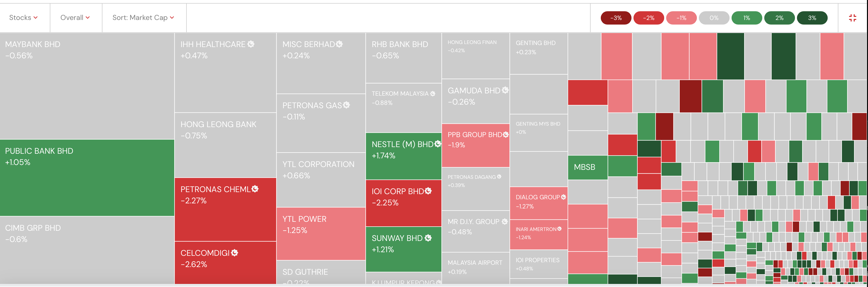Viewport: 868px width, 287px height.
Task: Click the Shariah badge on MISC BERHAD tile
Action: click(339, 44)
